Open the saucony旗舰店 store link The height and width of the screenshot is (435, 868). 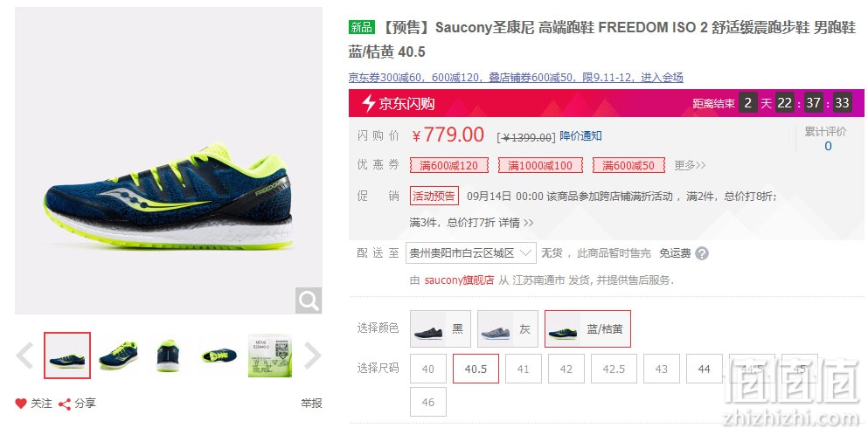(x=459, y=280)
